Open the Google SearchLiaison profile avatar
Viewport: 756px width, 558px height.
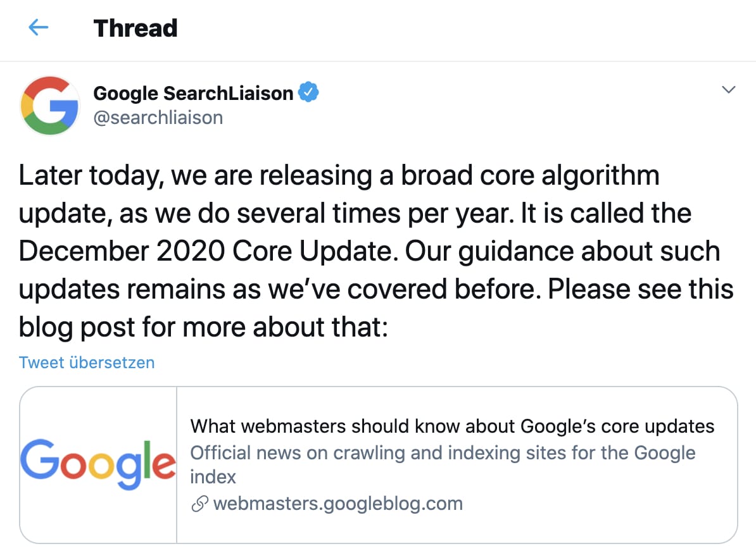(50, 105)
